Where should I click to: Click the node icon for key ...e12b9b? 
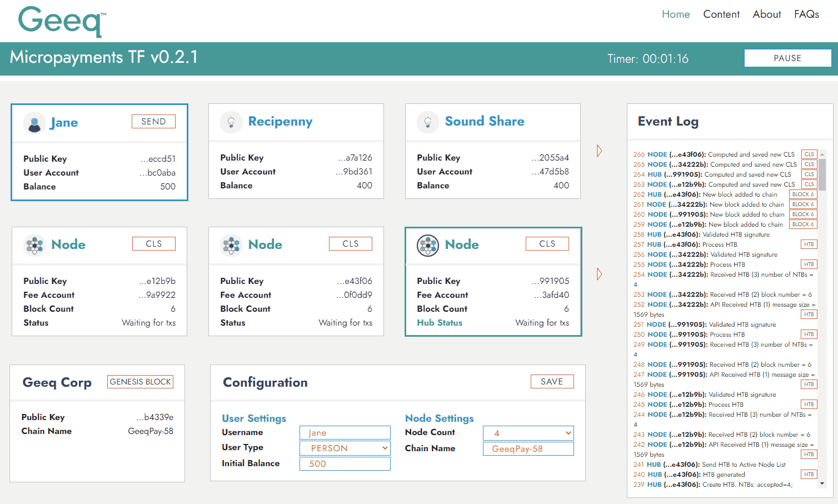pyautogui.click(x=34, y=245)
